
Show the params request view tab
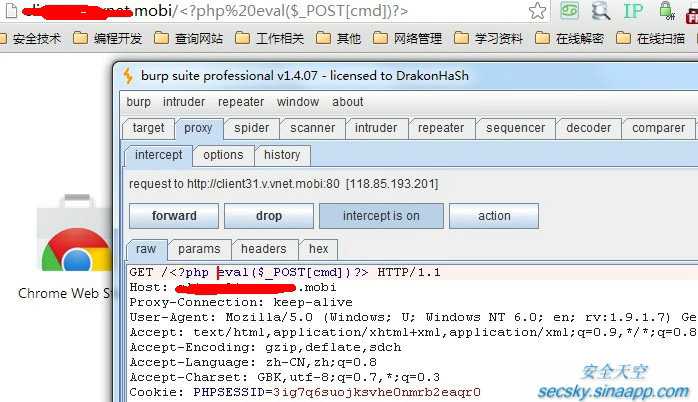(199, 249)
